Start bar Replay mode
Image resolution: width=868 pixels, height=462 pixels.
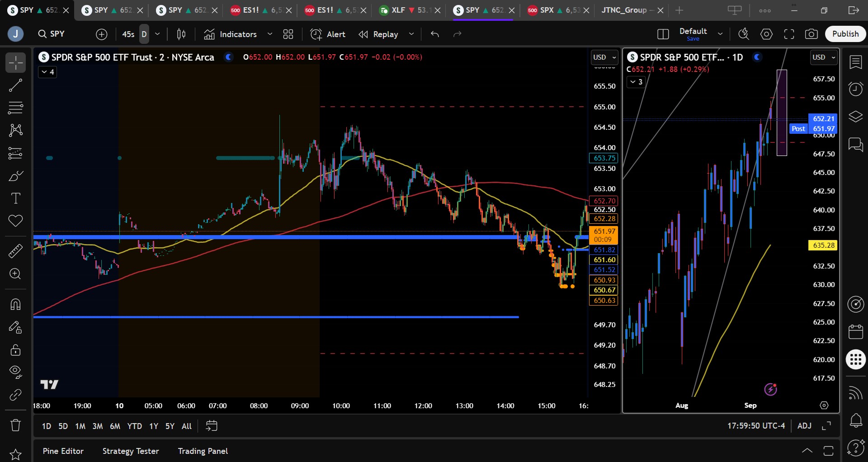[379, 34]
